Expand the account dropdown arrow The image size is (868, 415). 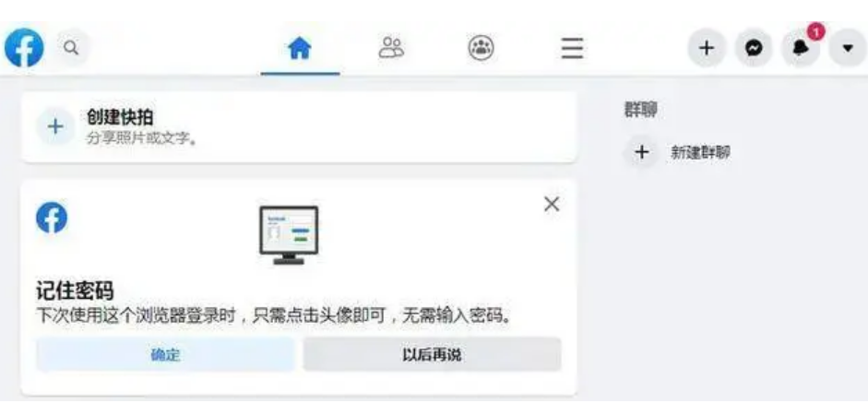[848, 48]
